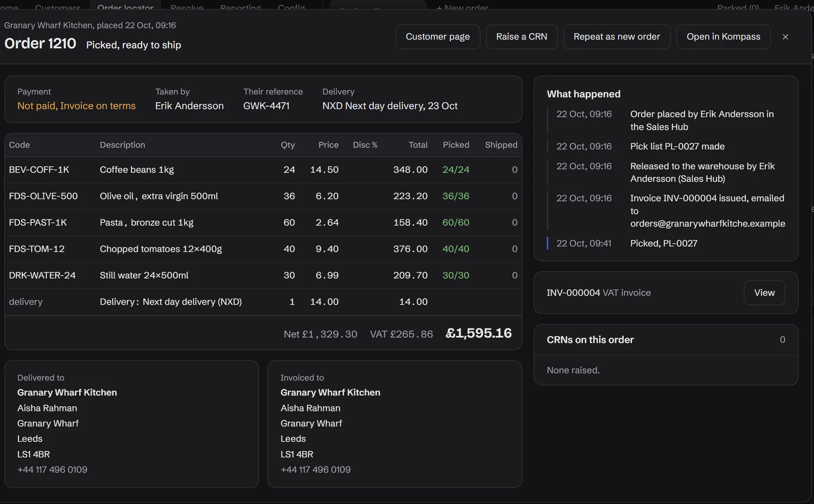Click the 'Not paid, Invoice on terms' status
Screen dimensions: 814x504
tap(76, 106)
